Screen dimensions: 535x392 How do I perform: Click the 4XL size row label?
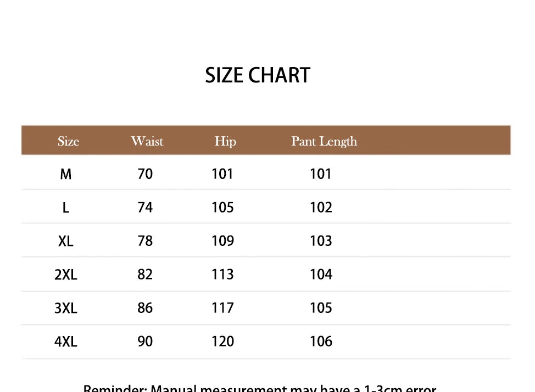(66, 341)
